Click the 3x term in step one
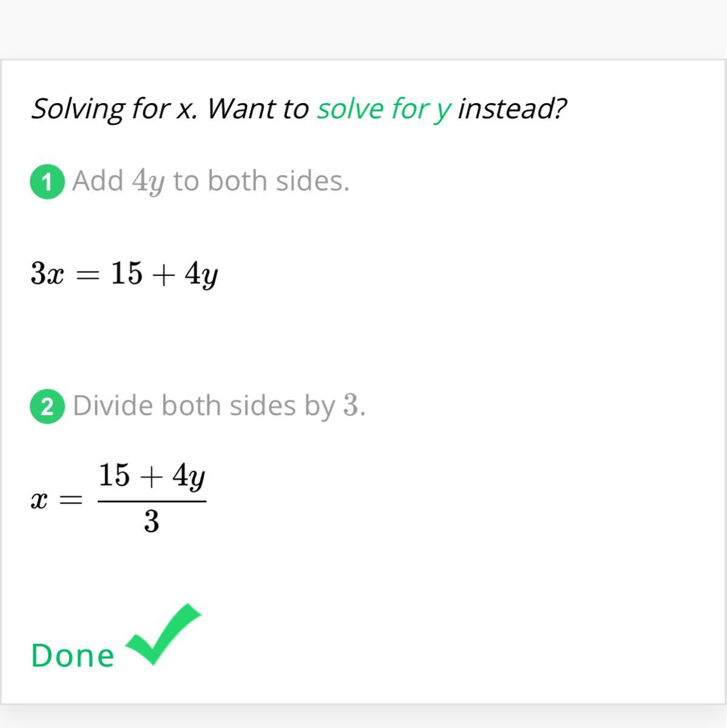This screenshot has height=728, width=727. tap(47, 273)
